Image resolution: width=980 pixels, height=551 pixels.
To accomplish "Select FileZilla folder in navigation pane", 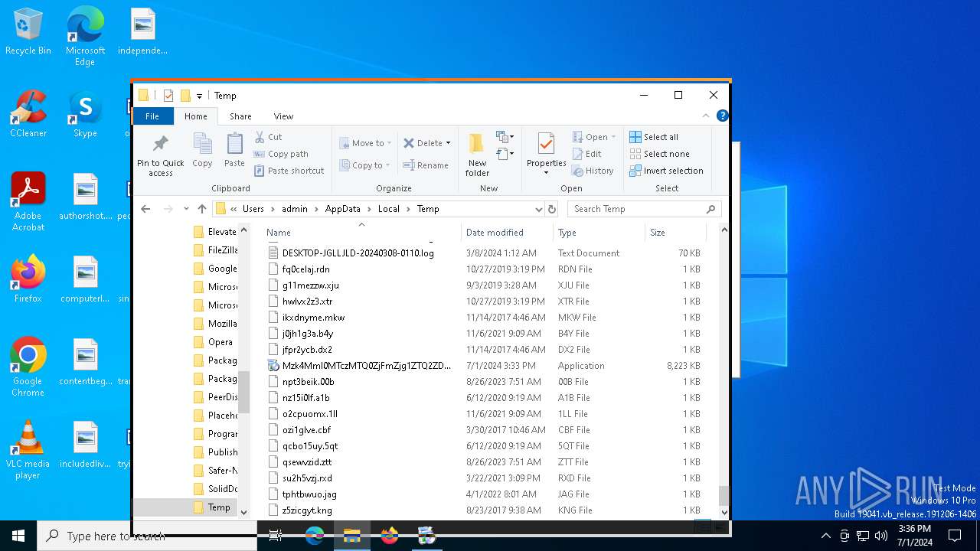I will (x=222, y=250).
